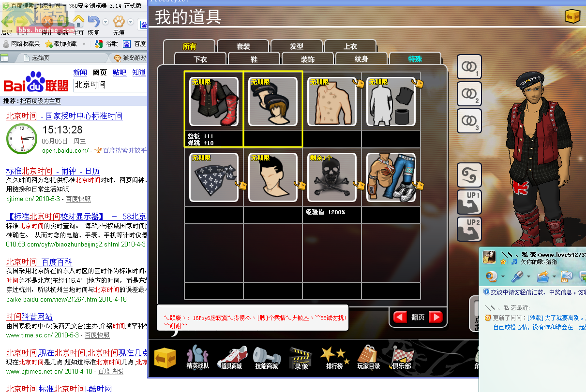Click 添加收藏 star button
The image size is (586, 392).
pyautogui.click(x=61, y=44)
